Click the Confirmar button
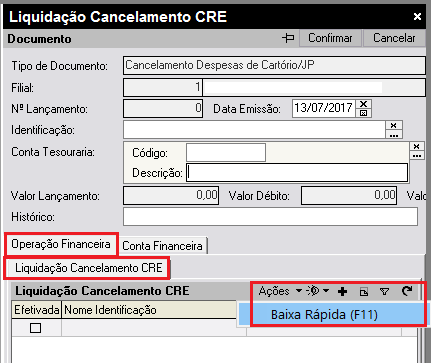The image size is (431, 363). point(330,38)
